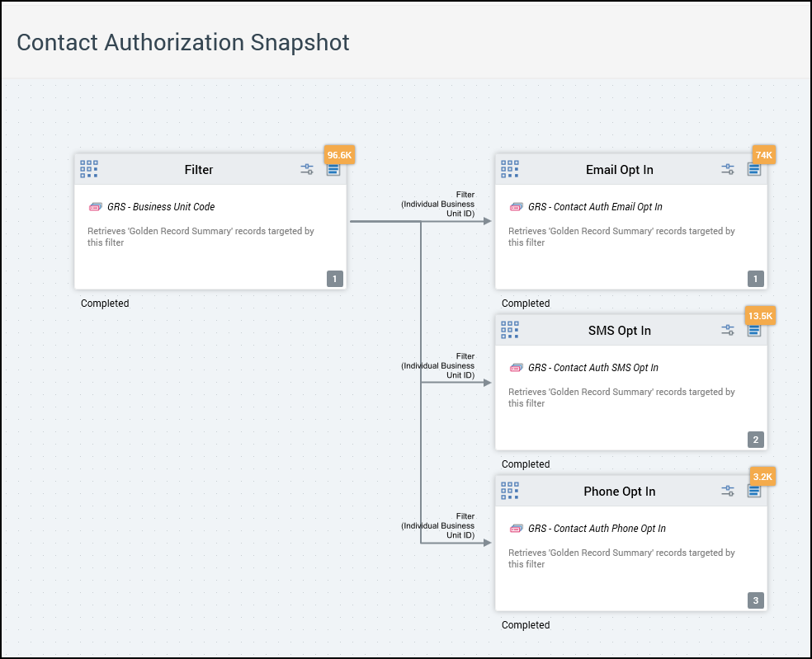View results list icon on SMS Opt In

753,331
